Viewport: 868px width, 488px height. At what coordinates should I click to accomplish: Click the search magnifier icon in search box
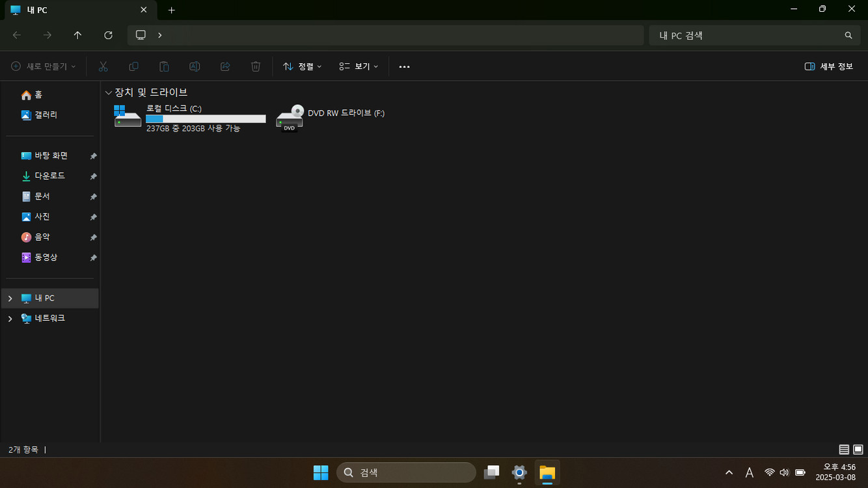click(848, 35)
